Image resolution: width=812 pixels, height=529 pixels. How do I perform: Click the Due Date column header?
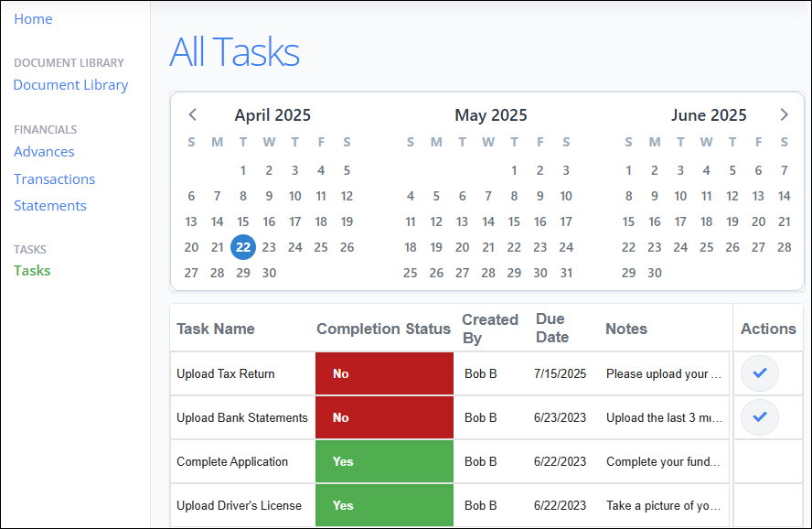(x=551, y=328)
